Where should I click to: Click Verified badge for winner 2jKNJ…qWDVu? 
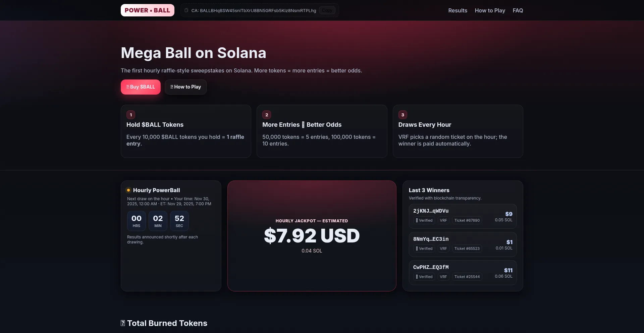(424, 220)
